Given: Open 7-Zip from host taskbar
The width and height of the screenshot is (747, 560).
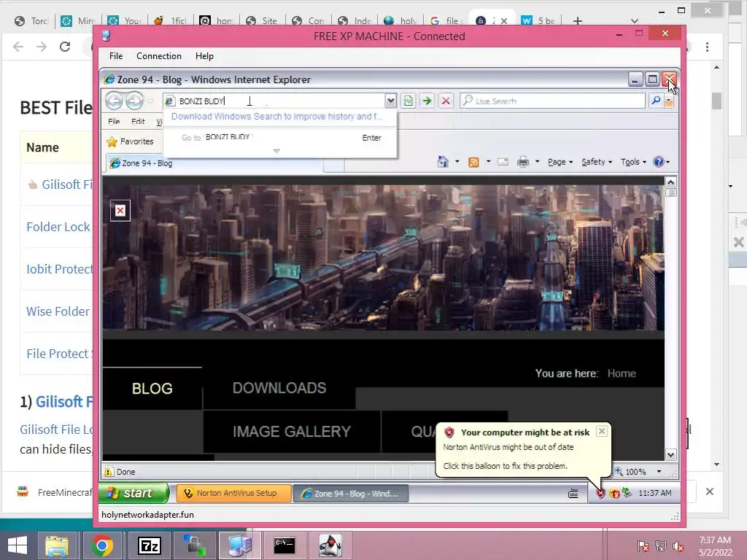Looking at the screenshot, I should [x=149, y=545].
